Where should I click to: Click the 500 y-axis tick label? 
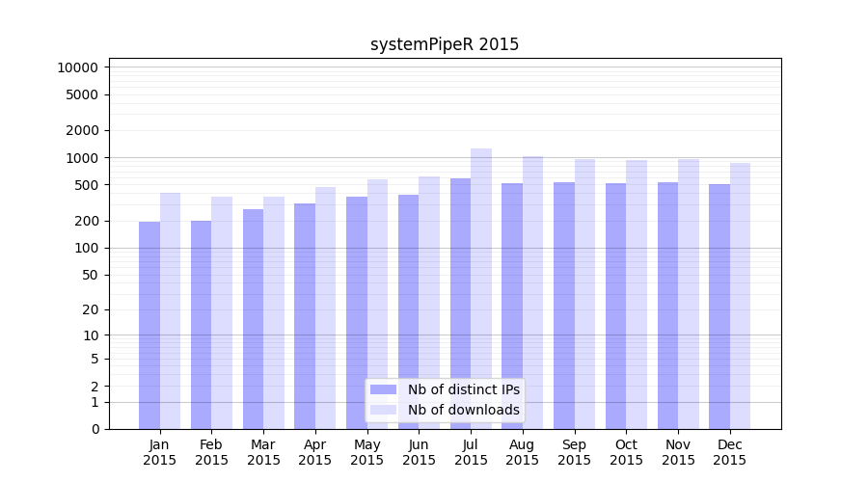point(85,185)
